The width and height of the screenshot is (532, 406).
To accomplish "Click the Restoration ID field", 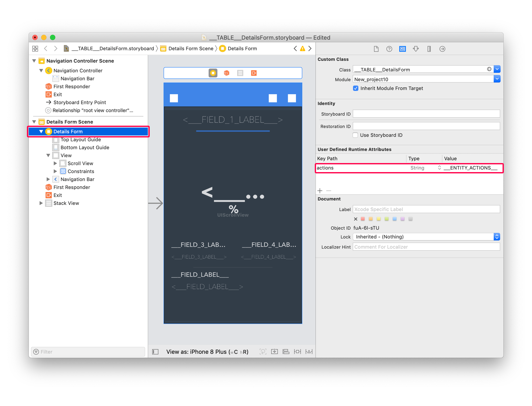I will [x=426, y=126].
